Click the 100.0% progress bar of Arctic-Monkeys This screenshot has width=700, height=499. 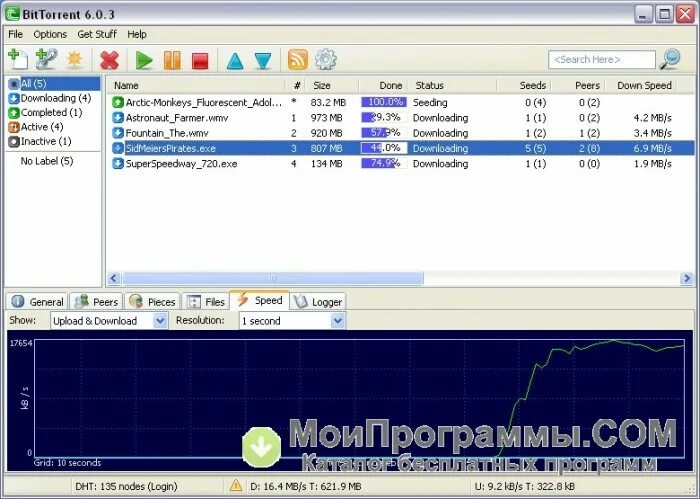coord(384,102)
